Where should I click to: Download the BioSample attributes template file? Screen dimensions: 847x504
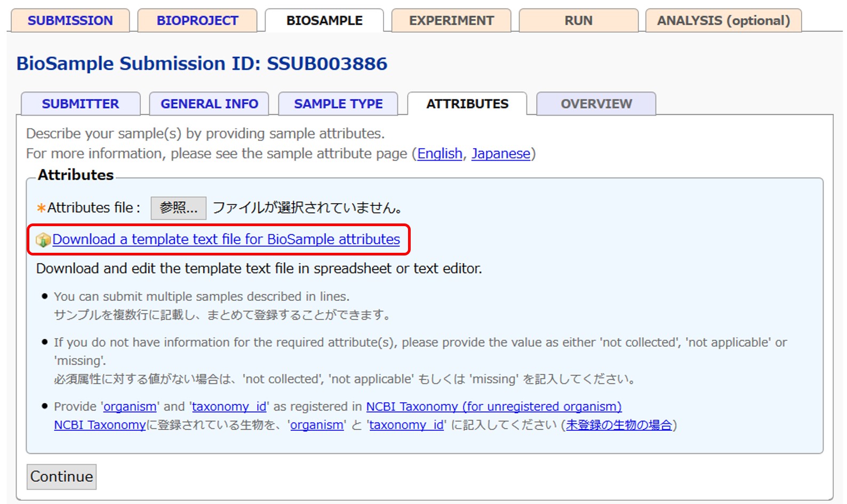tap(226, 239)
